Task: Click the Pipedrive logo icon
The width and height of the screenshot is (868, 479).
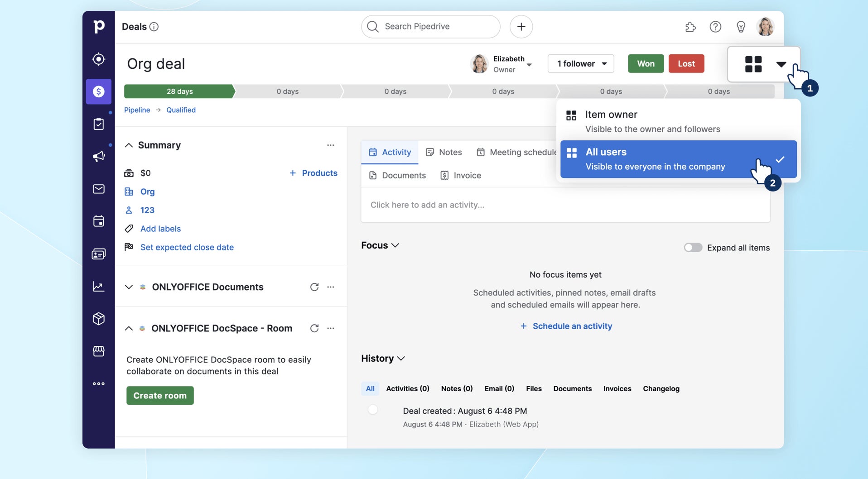Action: tap(99, 27)
